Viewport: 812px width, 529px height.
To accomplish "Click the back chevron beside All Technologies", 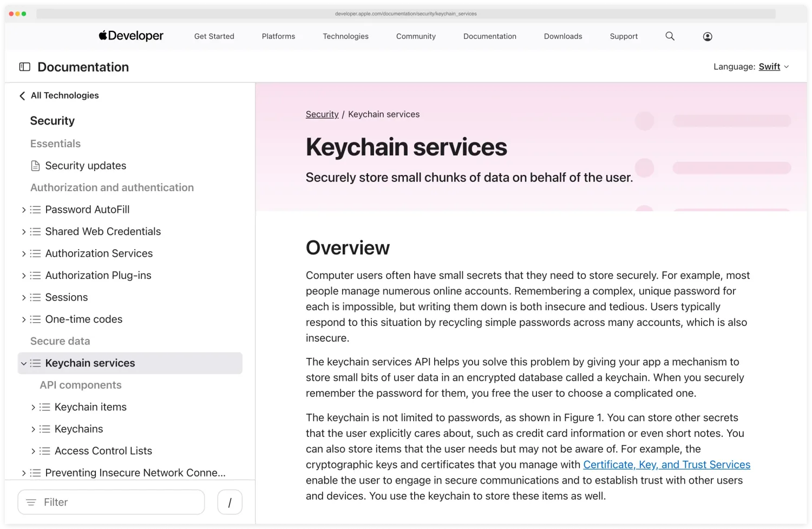I will pos(22,96).
